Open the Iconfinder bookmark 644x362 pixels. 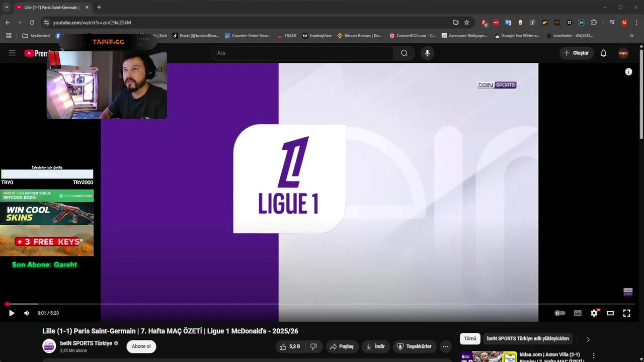pos(570,36)
